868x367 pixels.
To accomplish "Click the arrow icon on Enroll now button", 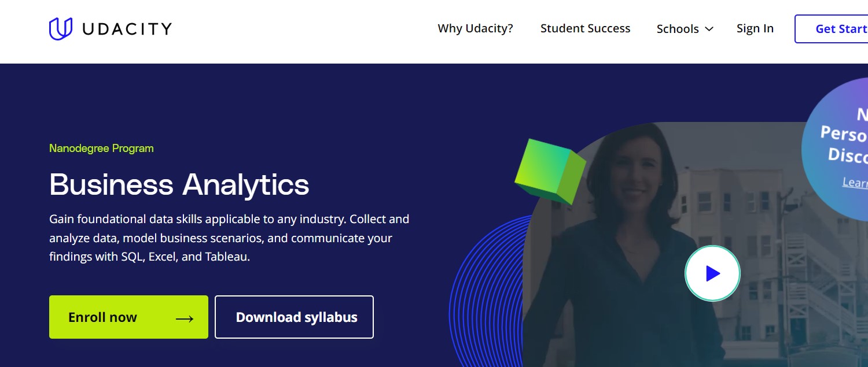I will tap(184, 317).
